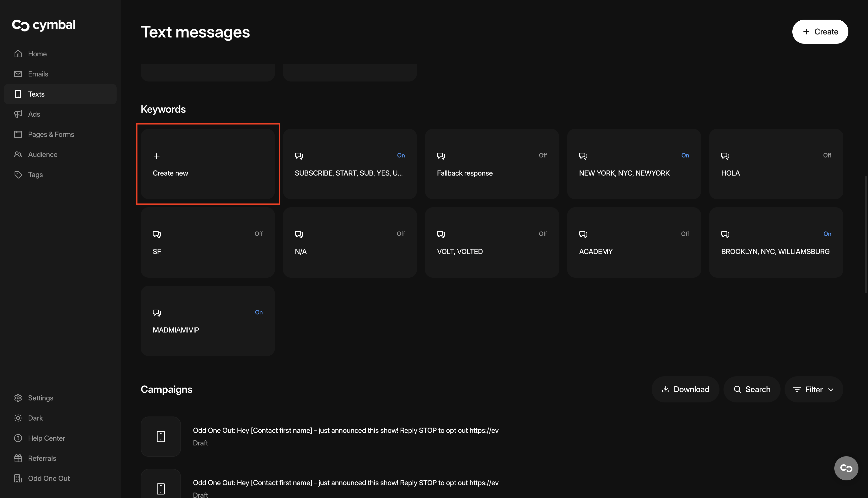Click the Tags label icon
868x498 pixels.
[18, 175]
